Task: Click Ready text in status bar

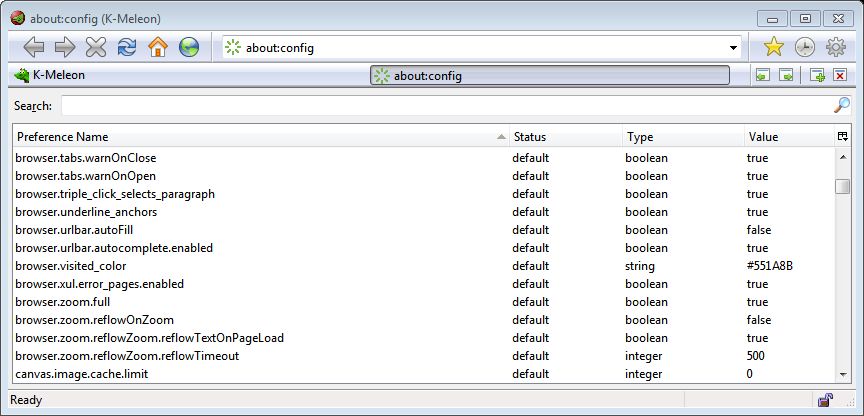Action: tap(26, 400)
